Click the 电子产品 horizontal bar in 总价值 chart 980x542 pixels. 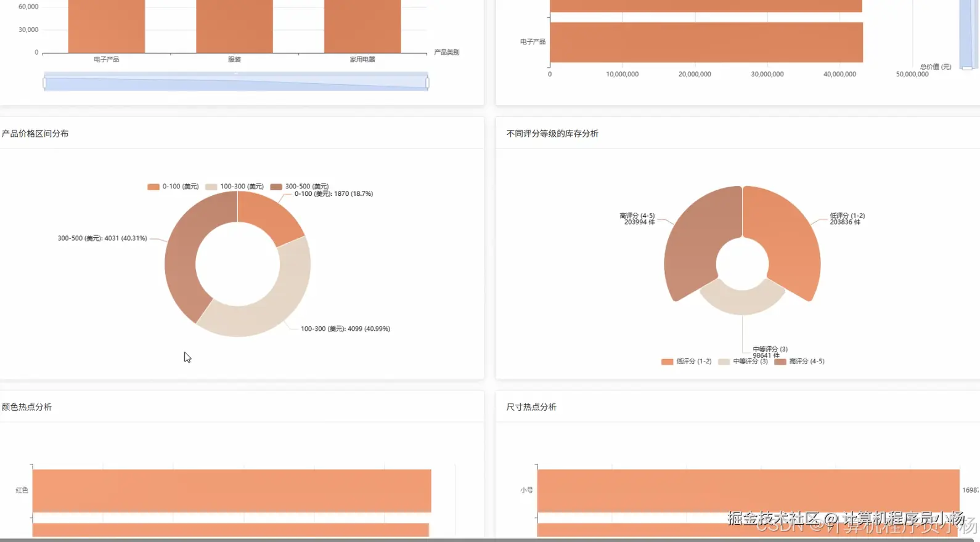[706, 42]
